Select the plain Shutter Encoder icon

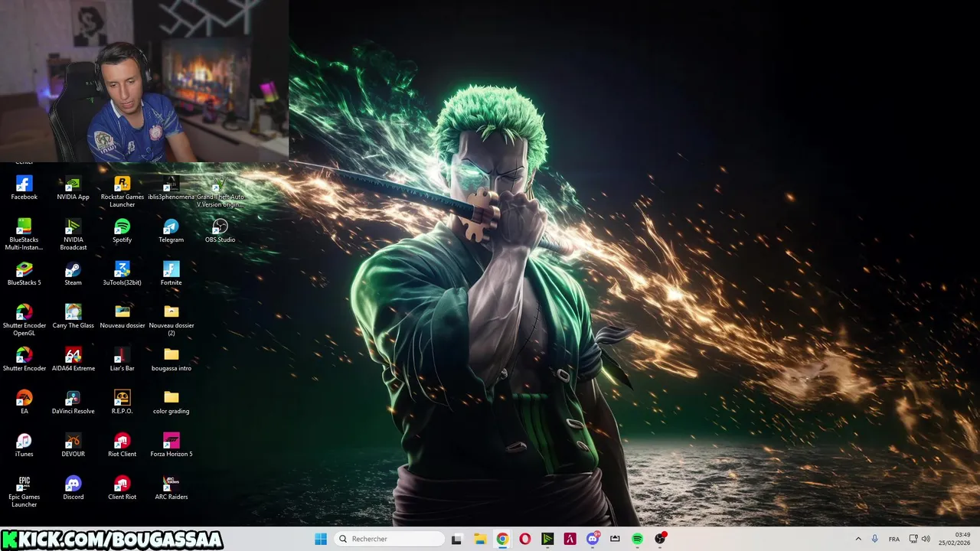pyautogui.click(x=24, y=359)
